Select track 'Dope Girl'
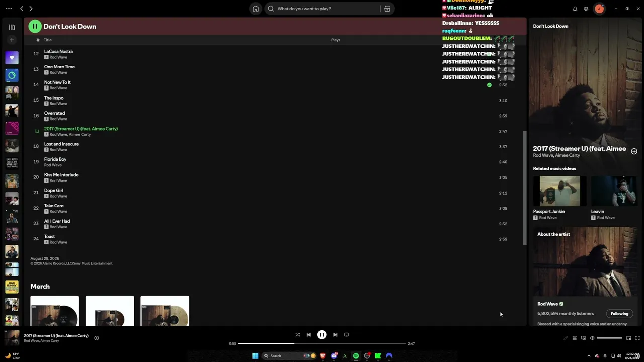Screen dimensions: 644x362 coord(54,191)
